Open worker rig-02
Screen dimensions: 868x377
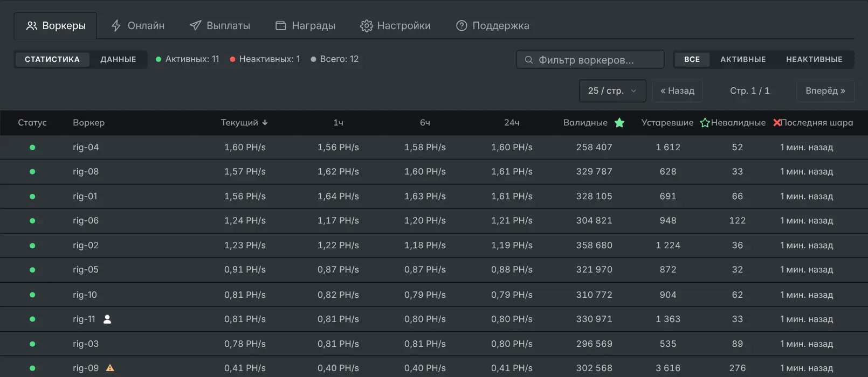(x=86, y=246)
